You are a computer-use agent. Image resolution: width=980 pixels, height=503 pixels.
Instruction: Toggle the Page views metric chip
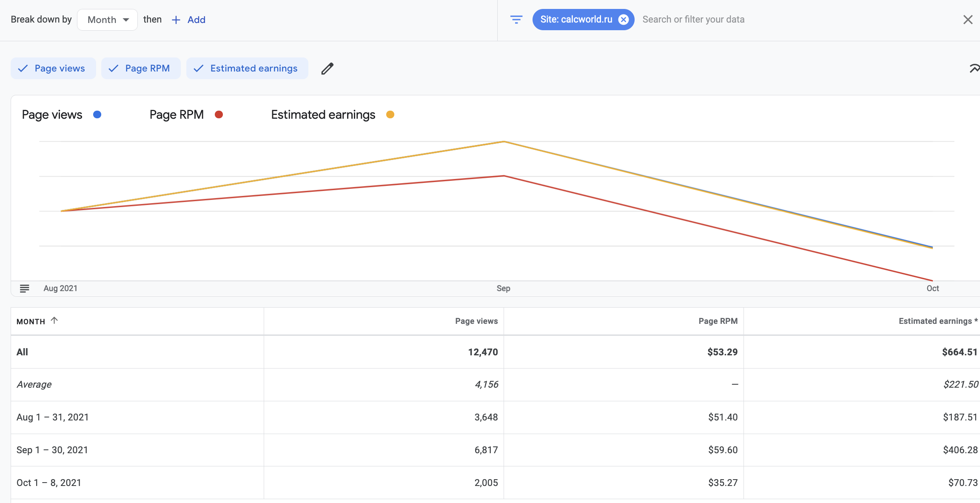53,69
